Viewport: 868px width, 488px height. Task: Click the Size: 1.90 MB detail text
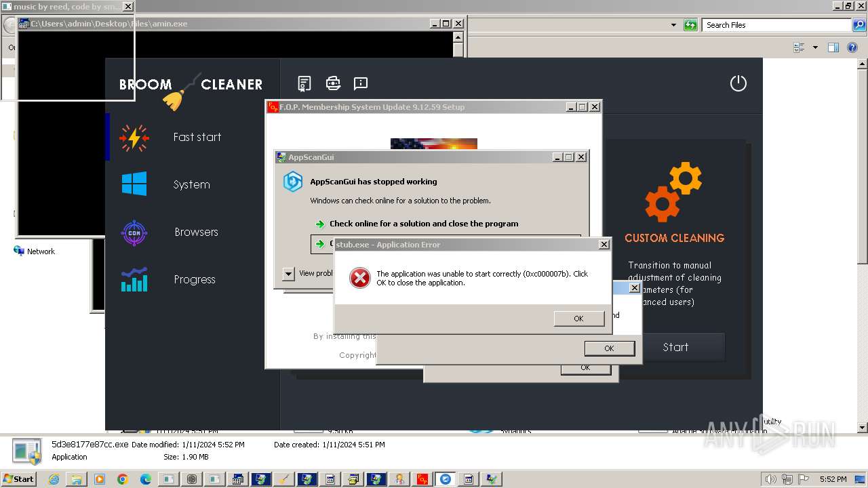coord(186,457)
